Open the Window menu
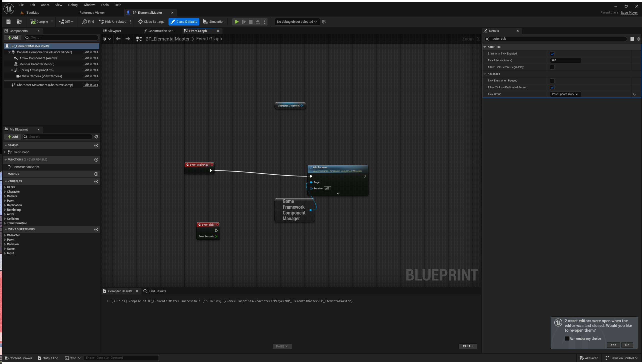642x364 pixels. pos(89,5)
